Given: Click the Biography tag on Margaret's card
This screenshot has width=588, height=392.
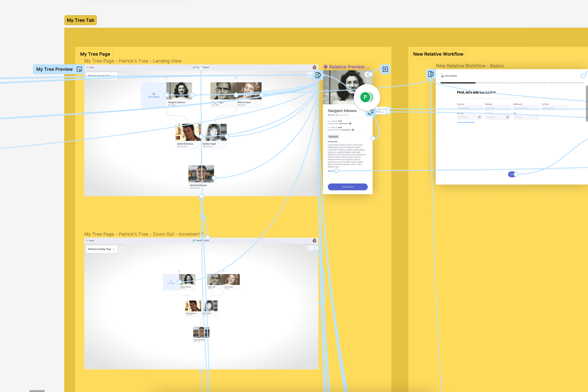Looking at the screenshot, I should [333, 137].
